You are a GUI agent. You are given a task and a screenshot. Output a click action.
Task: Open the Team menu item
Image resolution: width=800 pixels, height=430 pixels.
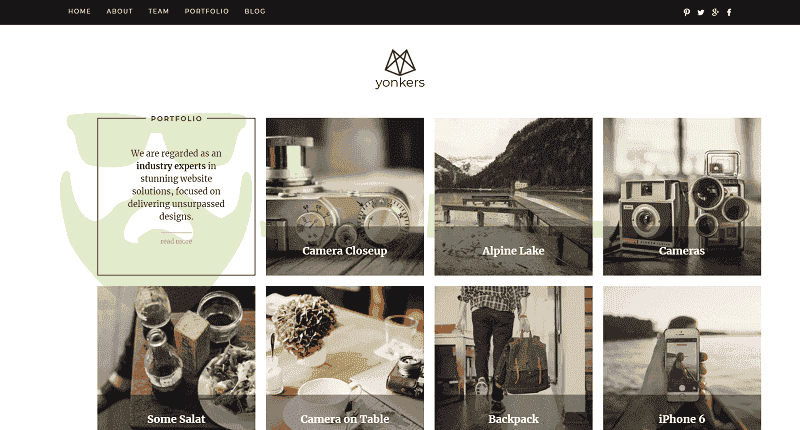(159, 11)
